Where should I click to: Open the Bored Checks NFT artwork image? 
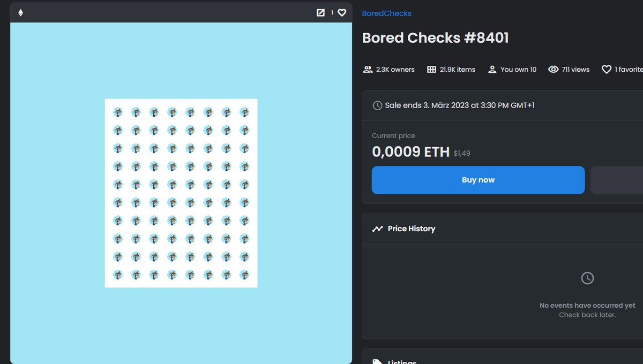click(x=181, y=193)
